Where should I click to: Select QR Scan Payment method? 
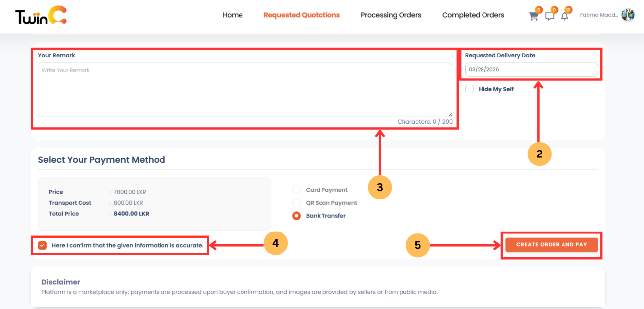[296, 202]
